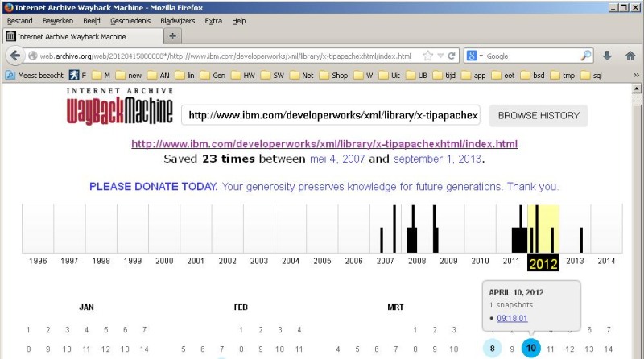
Task: Open the mei 4, 2007 first capture link
Action: (x=337, y=159)
